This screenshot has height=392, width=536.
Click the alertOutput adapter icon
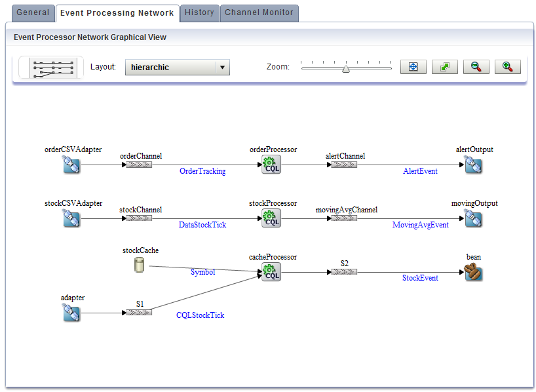tap(474, 165)
